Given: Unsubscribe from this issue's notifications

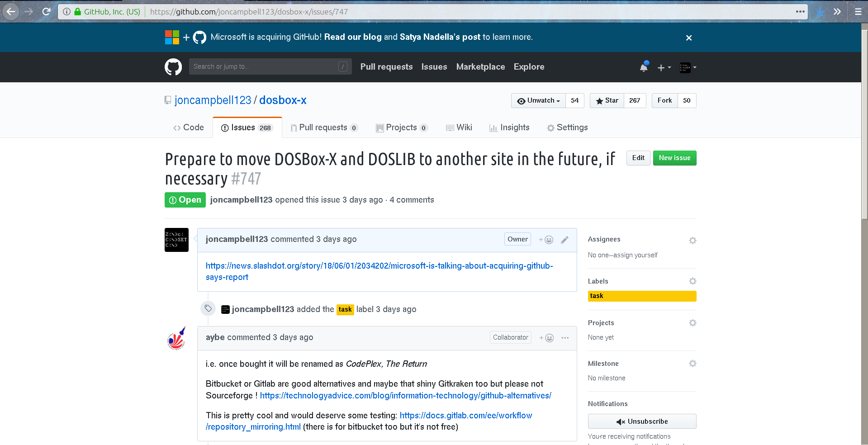Looking at the screenshot, I should coord(642,421).
